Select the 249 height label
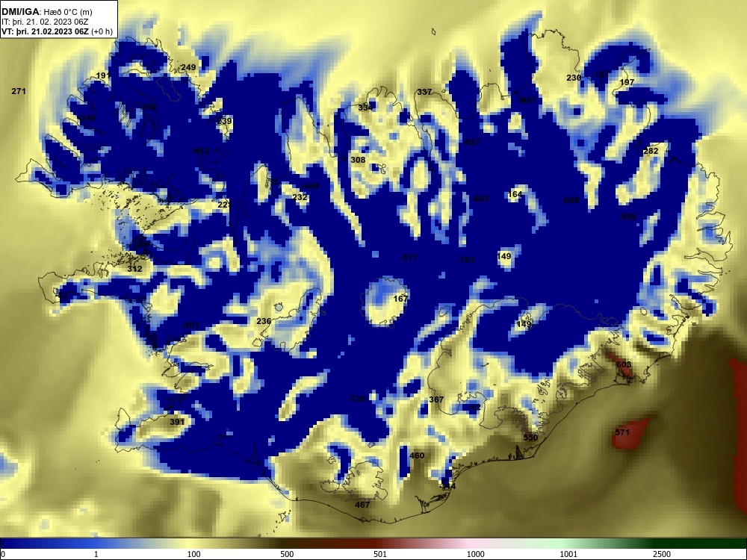 coord(188,67)
